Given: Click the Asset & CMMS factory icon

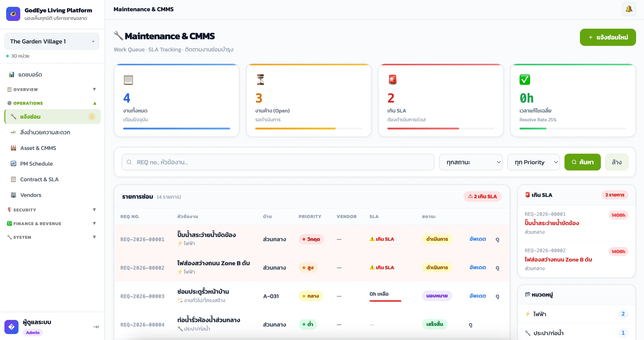Looking at the screenshot, I should click(x=13, y=148).
